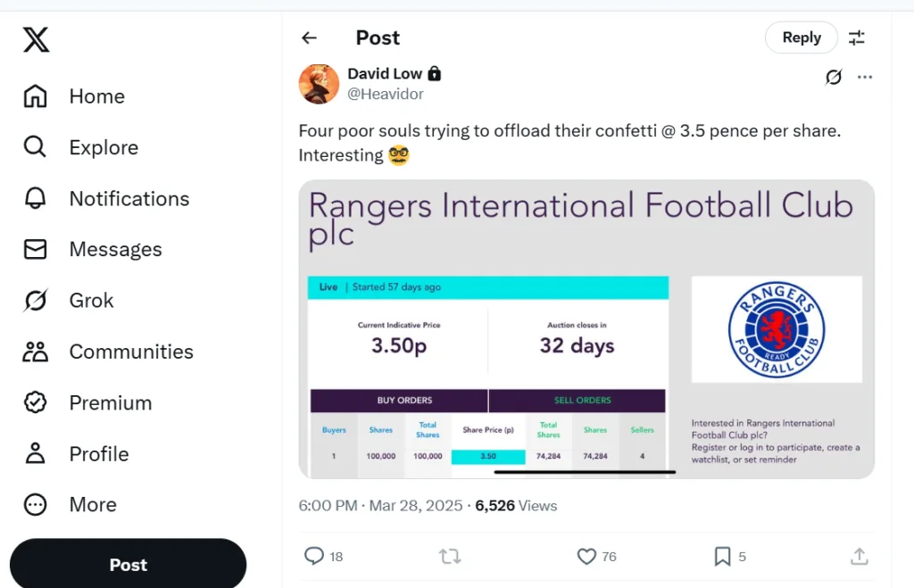
Task: Go to Messages in the sidebar
Action: pyautogui.click(x=36, y=250)
